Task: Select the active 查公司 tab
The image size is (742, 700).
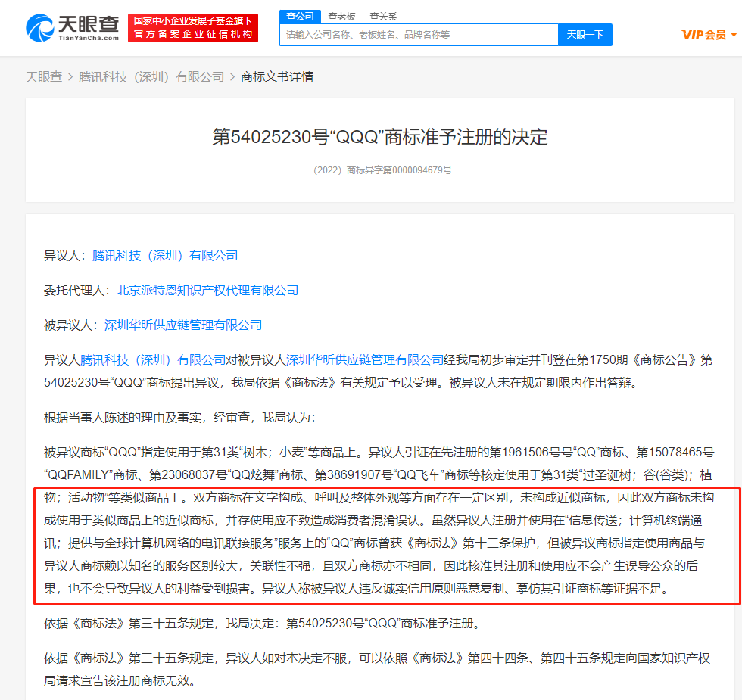Action: coord(299,16)
